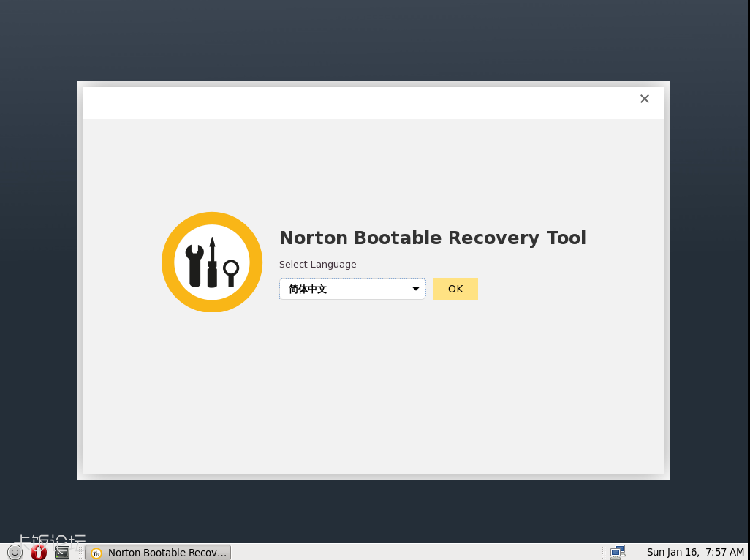This screenshot has width=750, height=560.
Task: Click the 简体中文 language selection field
Action: 344,289
